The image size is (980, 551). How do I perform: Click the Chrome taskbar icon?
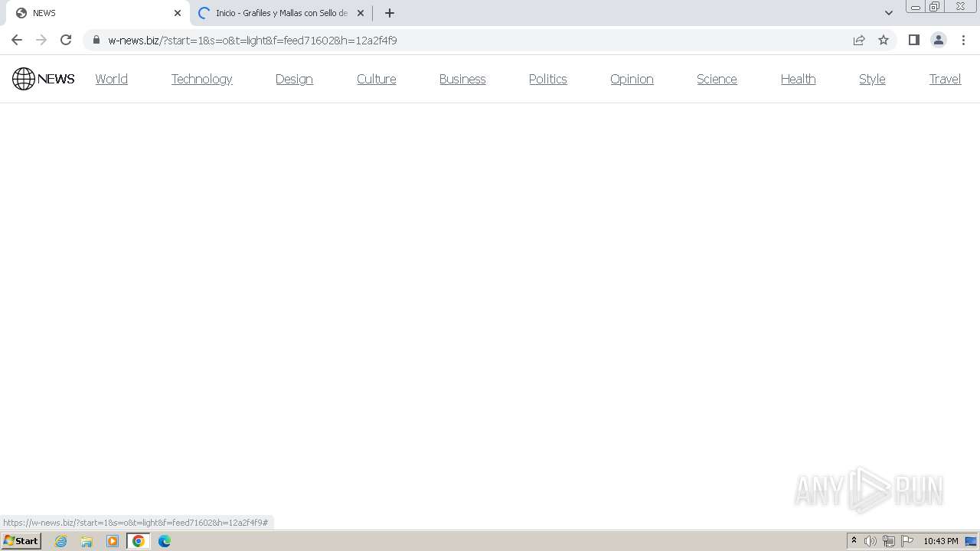tap(139, 541)
